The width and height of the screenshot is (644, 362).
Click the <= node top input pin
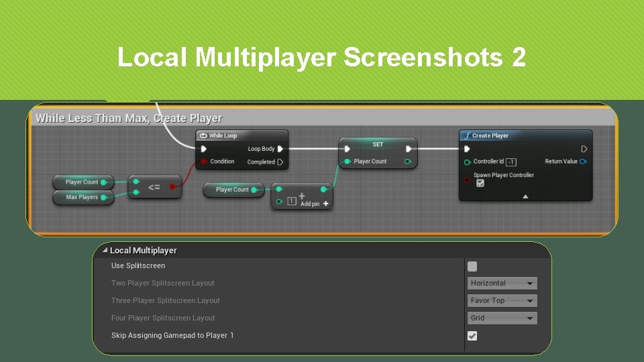[136, 182]
